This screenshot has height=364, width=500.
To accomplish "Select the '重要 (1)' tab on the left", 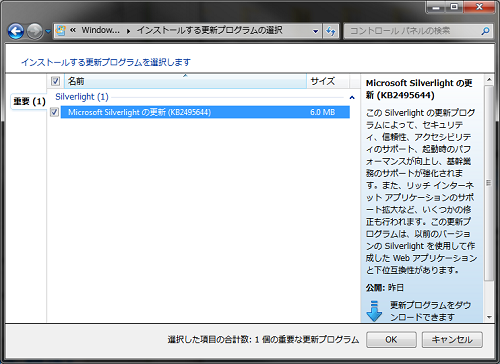I will click(x=29, y=101).
